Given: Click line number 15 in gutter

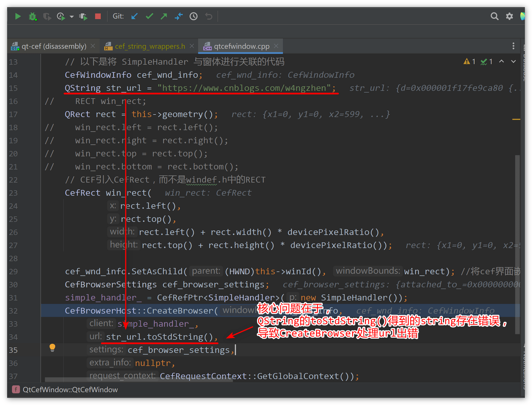Looking at the screenshot, I should pos(13,88).
